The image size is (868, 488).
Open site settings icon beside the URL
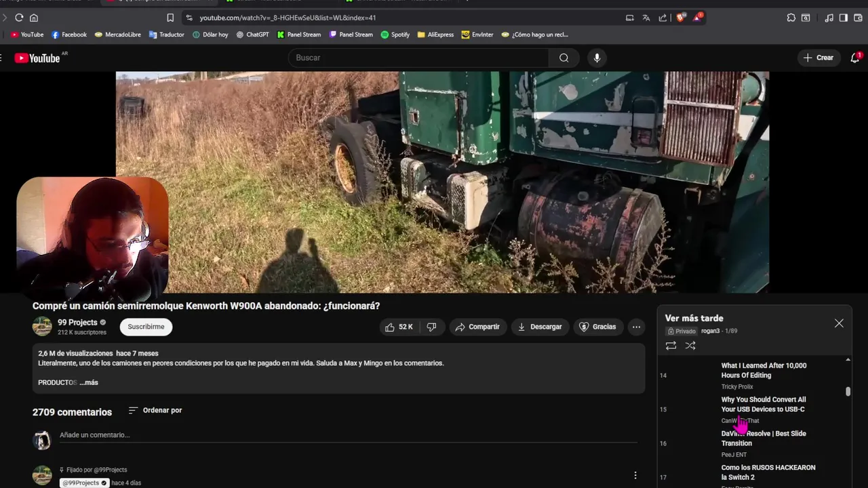tap(189, 18)
